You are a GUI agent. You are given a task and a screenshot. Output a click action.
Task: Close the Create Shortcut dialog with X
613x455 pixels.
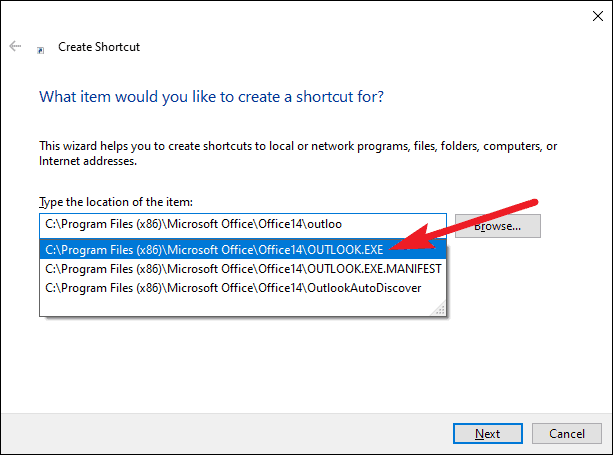point(598,16)
